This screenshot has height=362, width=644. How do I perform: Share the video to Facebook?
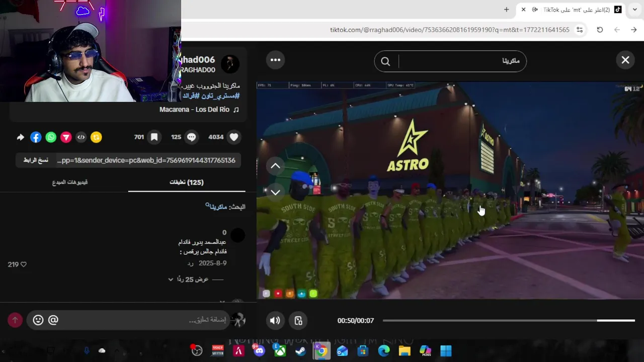[x=36, y=137]
